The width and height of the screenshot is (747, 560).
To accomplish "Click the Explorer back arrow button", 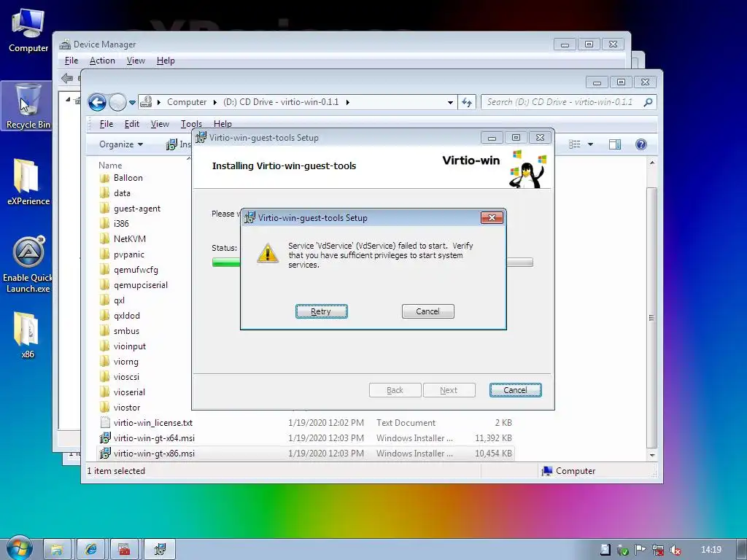I will point(97,102).
